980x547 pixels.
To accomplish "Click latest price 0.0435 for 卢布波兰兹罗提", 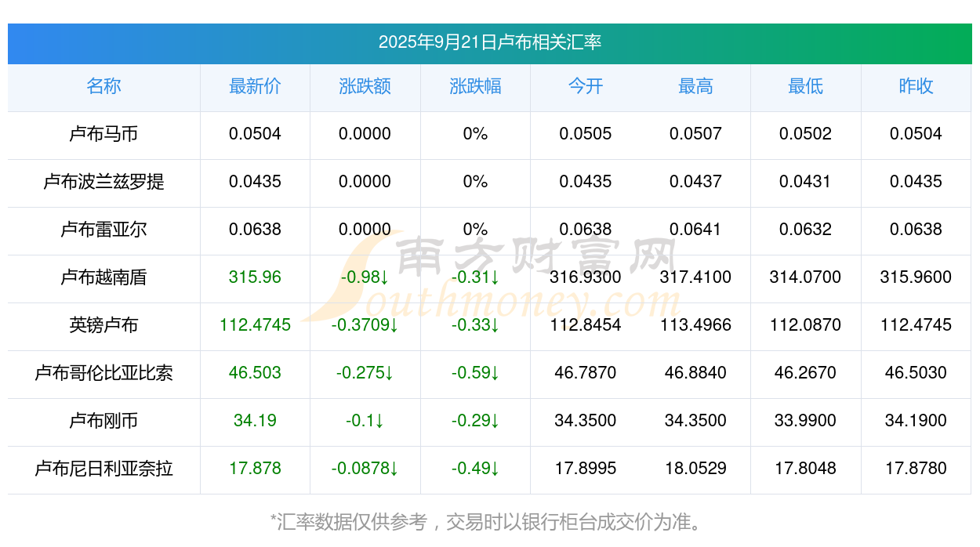I will click(255, 182).
